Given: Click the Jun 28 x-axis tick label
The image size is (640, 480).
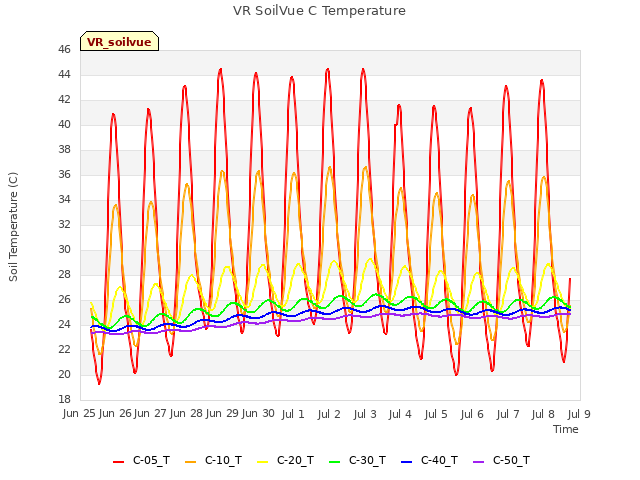Looking at the screenshot, I should click(186, 414).
